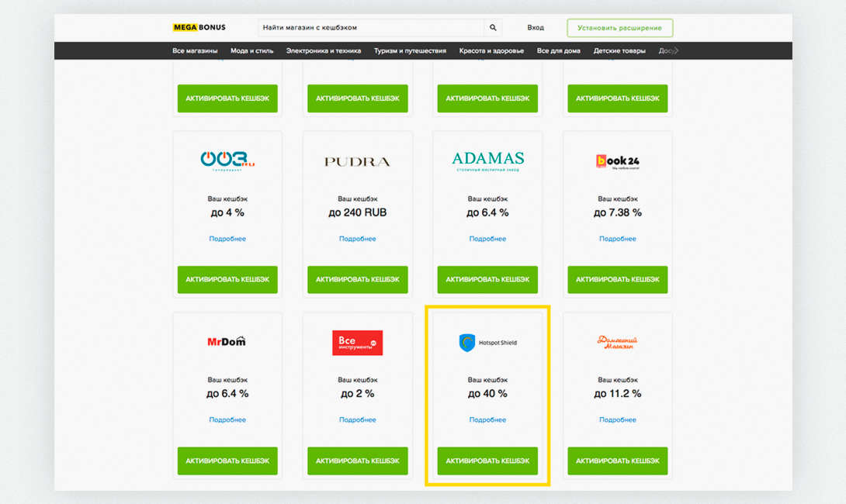Open the Мода и стиль category
The image size is (846, 504).
click(x=252, y=50)
